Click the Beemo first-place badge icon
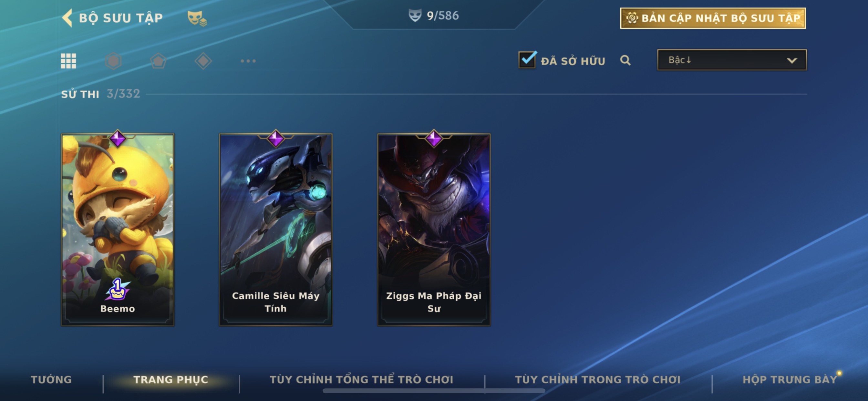 pos(117,289)
